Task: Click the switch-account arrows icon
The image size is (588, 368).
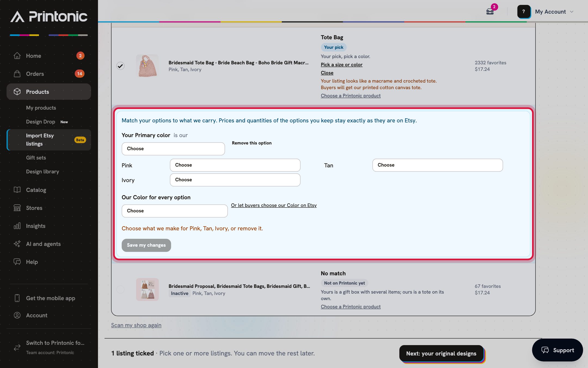Action: pyautogui.click(x=17, y=347)
